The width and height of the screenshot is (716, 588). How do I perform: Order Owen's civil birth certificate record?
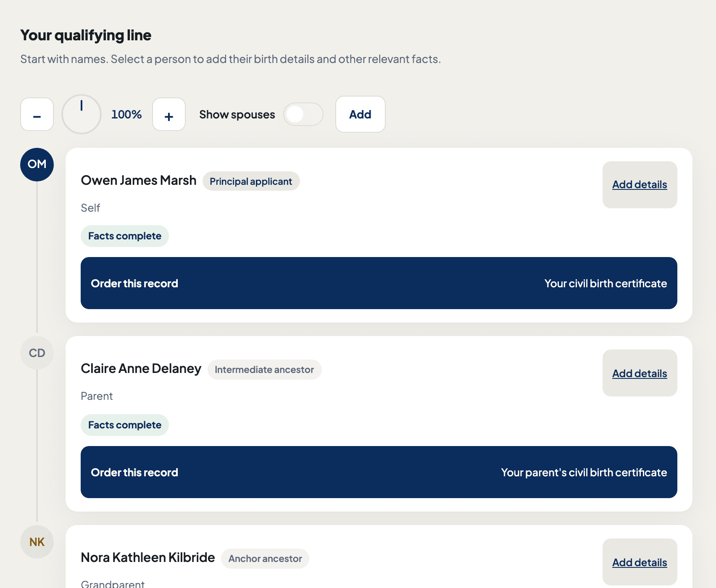coord(379,283)
